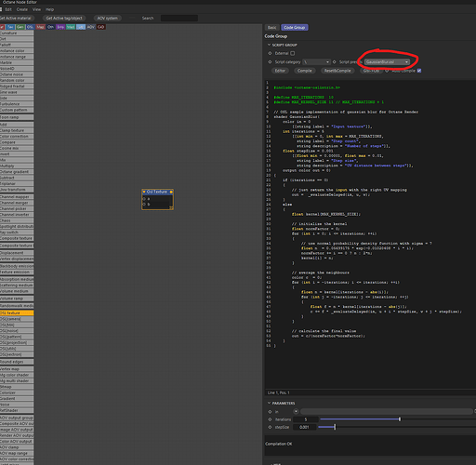The width and height of the screenshot is (476, 465).
Task: Click the keyframe diamond next to stepSize
Action: (270, 427)
